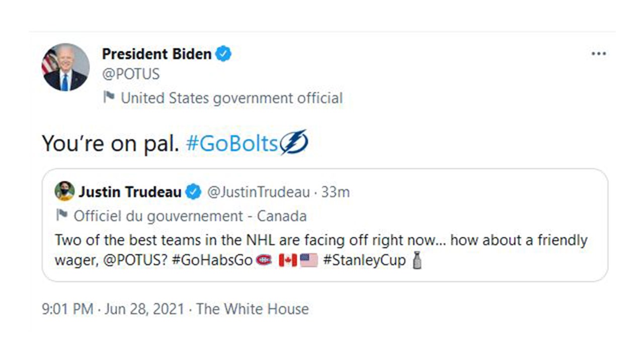Click the flag icon beside United States government official
Image resolution: width=644 pixels, height=362 pixels.
(x=108, y=97)
